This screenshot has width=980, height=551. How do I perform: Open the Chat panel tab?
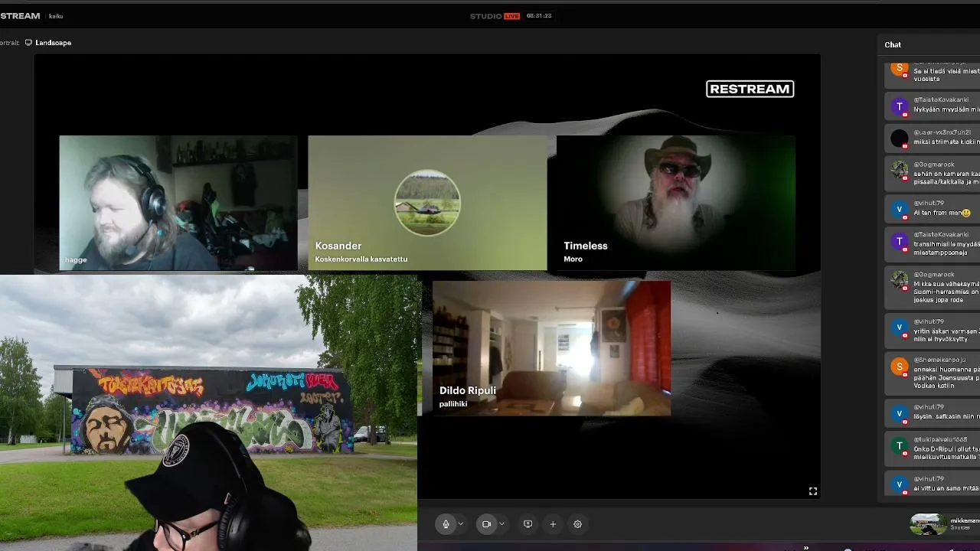pos(893,44)
